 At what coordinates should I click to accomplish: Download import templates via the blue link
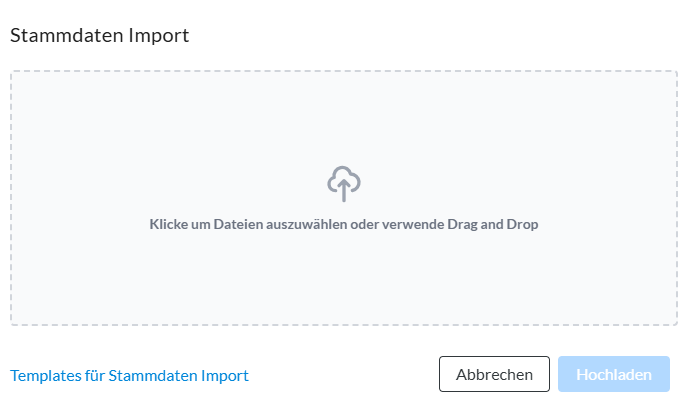(x=130, y=375)
